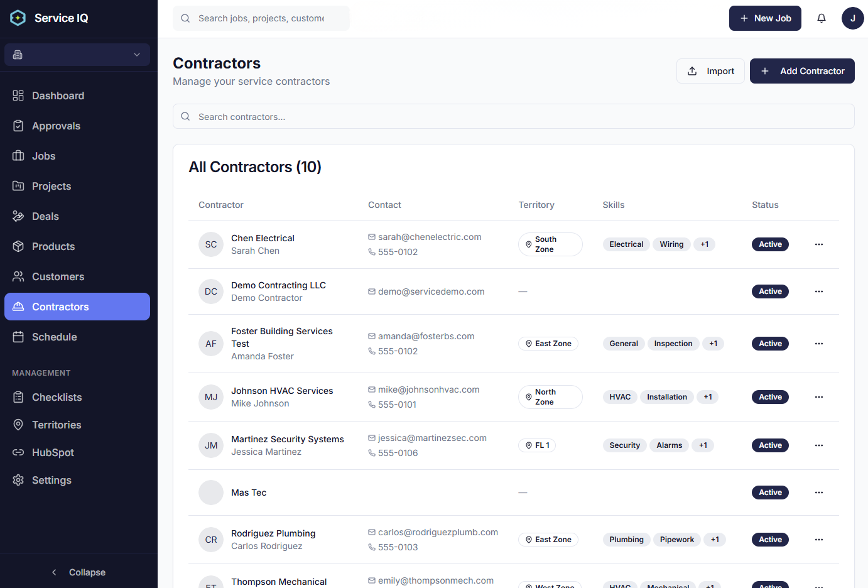The width and height of the screenshot is (868, 588).
Task: Click the blank avatar for Mas Tec
Action: [x=211, y=493]
